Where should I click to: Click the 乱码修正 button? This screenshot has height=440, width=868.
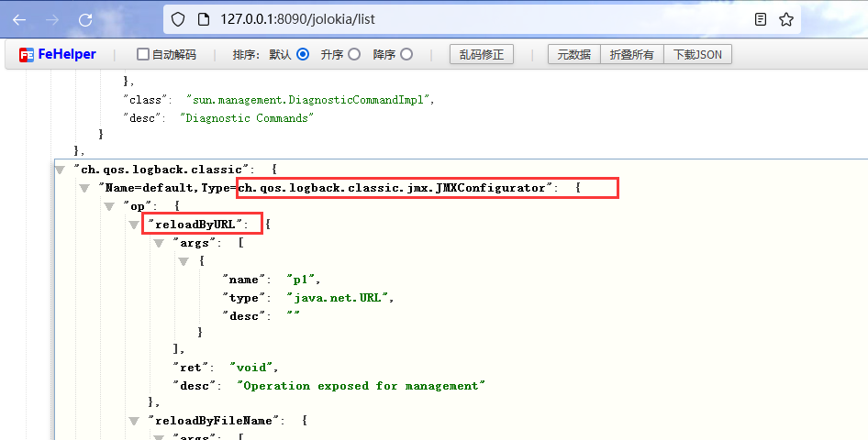point(482,54)
